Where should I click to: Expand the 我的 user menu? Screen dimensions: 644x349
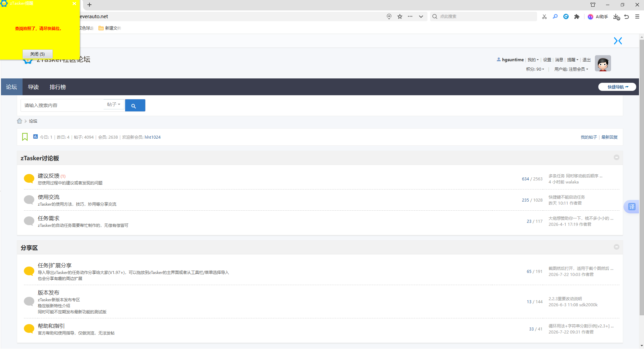coord(533,60)
